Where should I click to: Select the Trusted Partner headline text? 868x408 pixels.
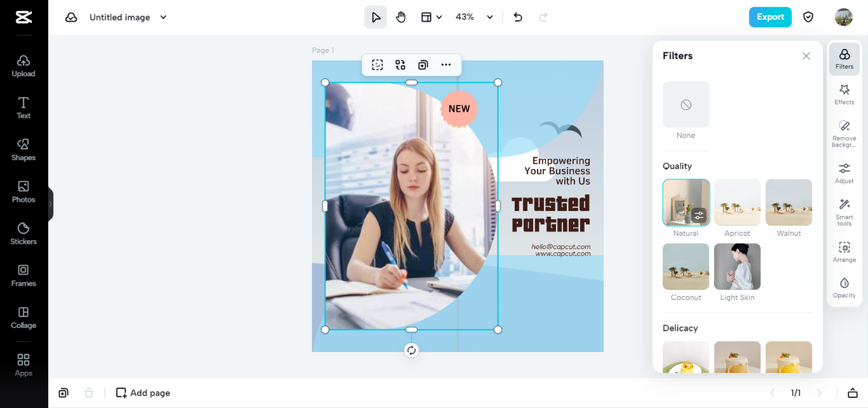click(551, 214)
